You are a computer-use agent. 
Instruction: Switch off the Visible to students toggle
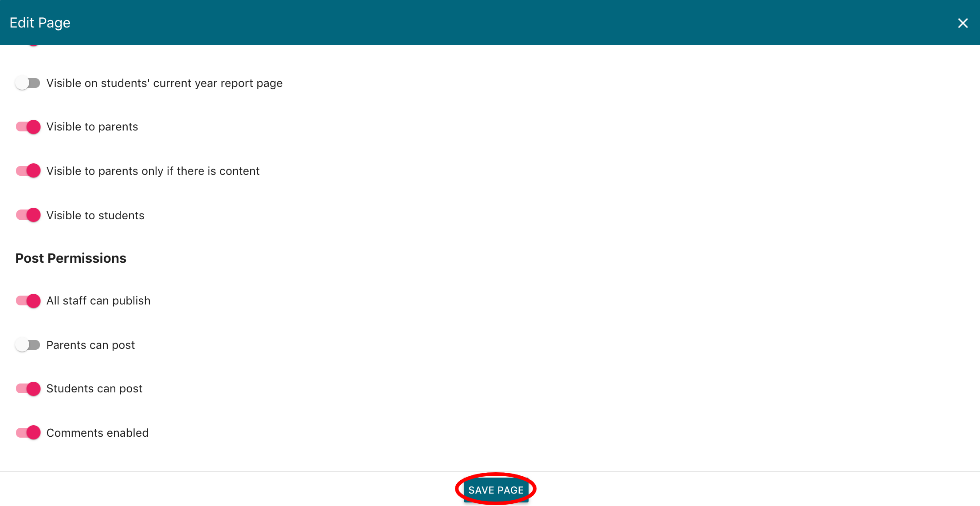click(28, 215)
